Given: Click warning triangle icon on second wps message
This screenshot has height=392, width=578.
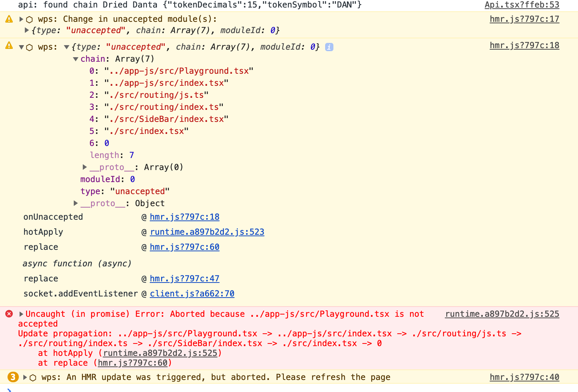Looking at the screenshot, I should point(9,46).
